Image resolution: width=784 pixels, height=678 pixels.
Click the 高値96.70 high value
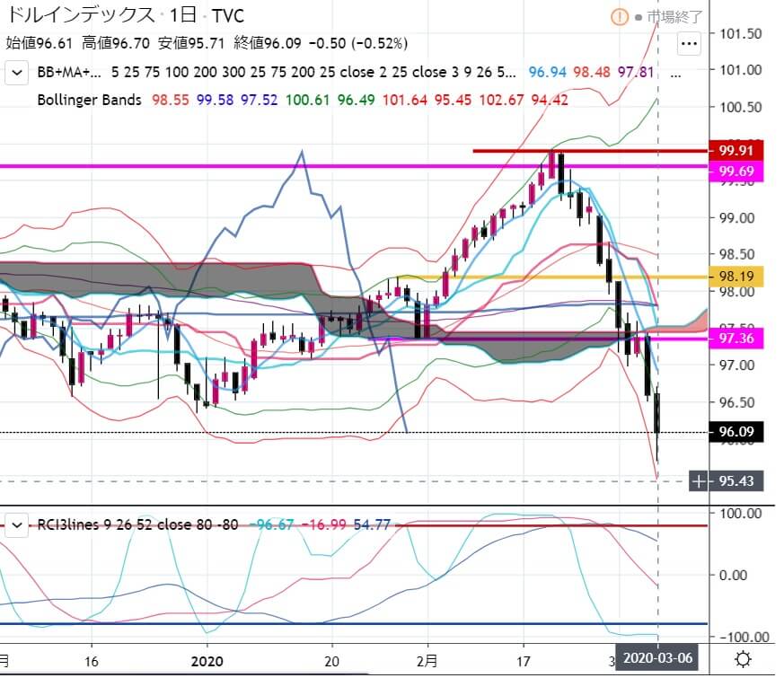click(x=116, y=43)
